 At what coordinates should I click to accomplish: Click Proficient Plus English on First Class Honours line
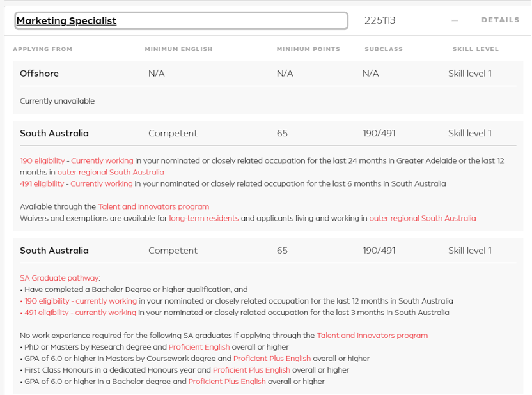point(251,370)
